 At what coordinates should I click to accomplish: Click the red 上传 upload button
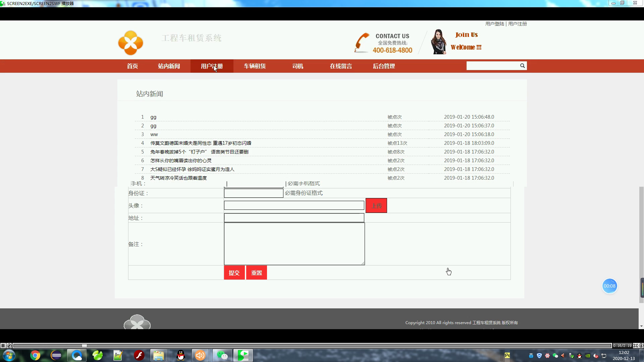coord(376,205)
